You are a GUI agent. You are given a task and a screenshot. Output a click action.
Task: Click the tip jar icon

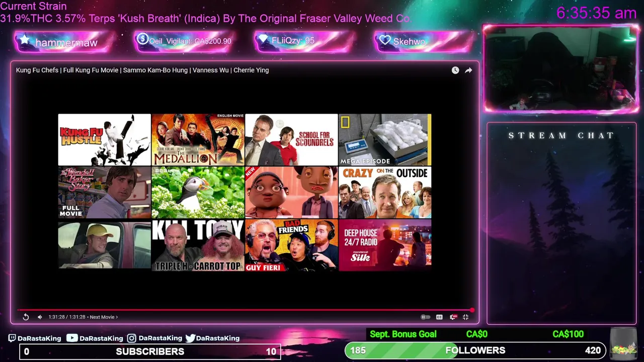pyautogui.click(x=623, y=343)
